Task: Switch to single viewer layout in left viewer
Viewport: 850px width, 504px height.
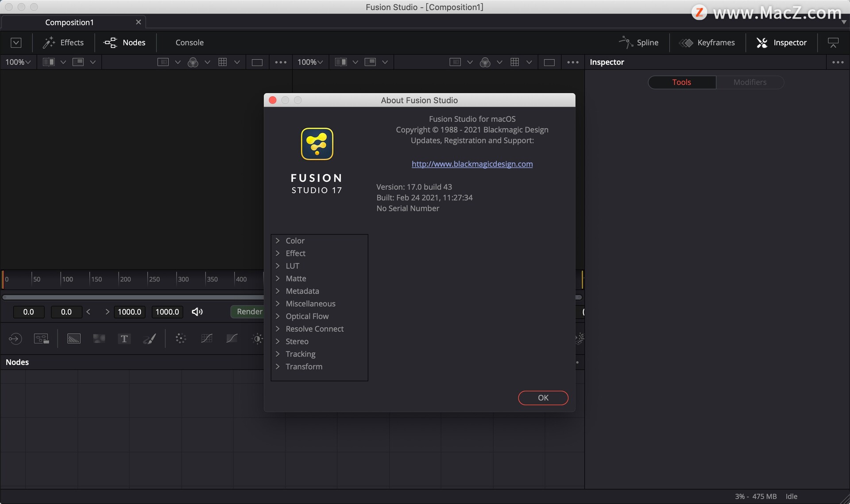Action: click(257, 62)
